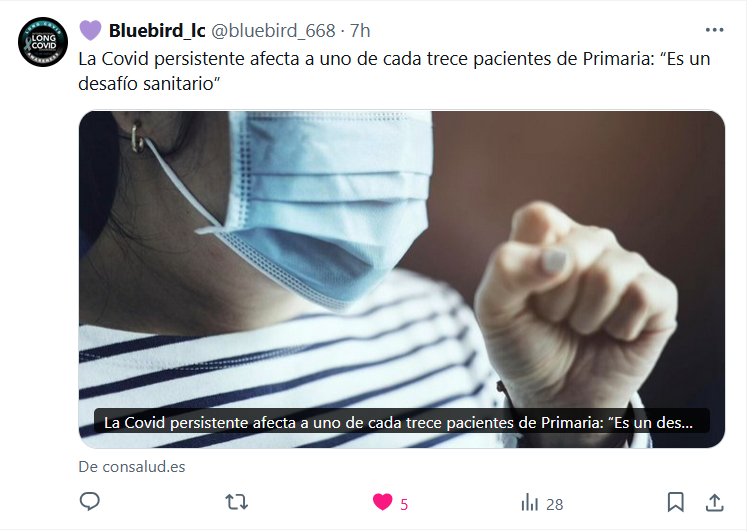
Task: Open the three-dot more options menu
Action: 714,30
